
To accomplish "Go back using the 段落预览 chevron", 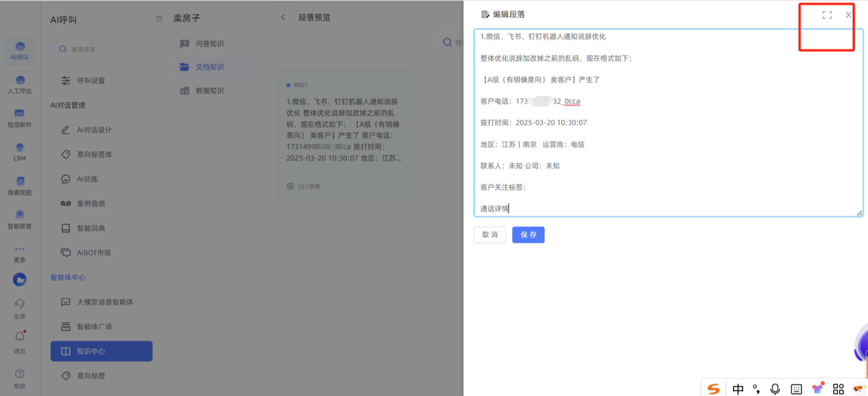I will tap(283, 17).
